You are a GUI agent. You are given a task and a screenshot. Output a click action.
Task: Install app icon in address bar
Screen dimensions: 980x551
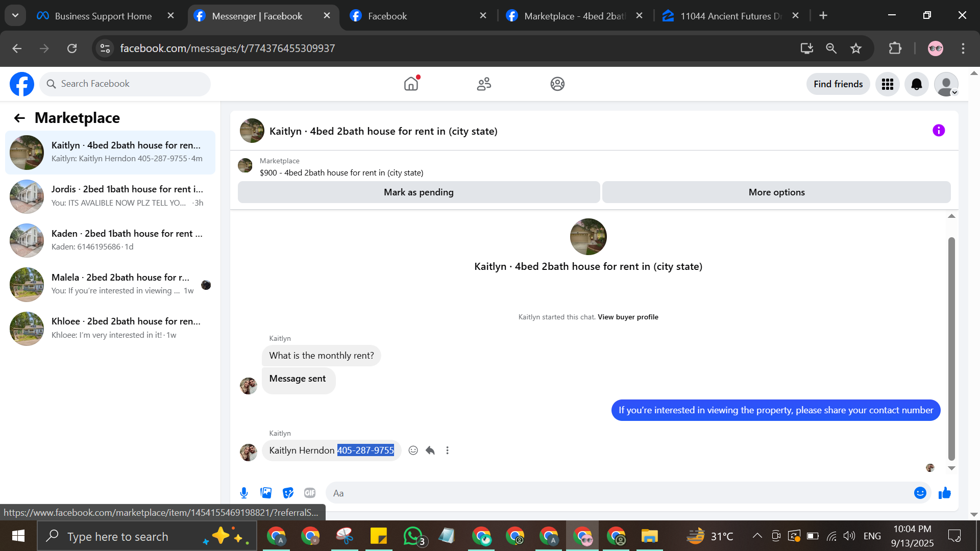807,48
